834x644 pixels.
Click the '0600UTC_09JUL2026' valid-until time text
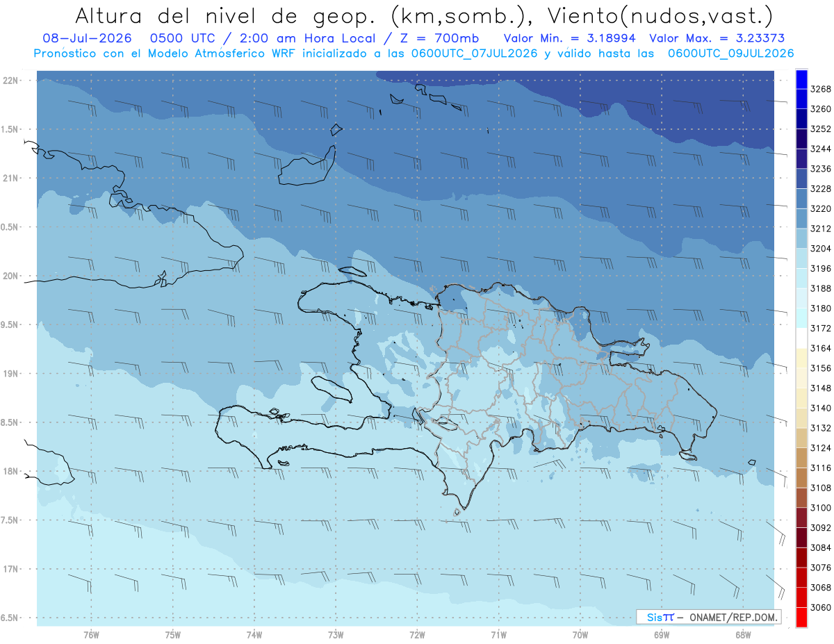point(730,53)
